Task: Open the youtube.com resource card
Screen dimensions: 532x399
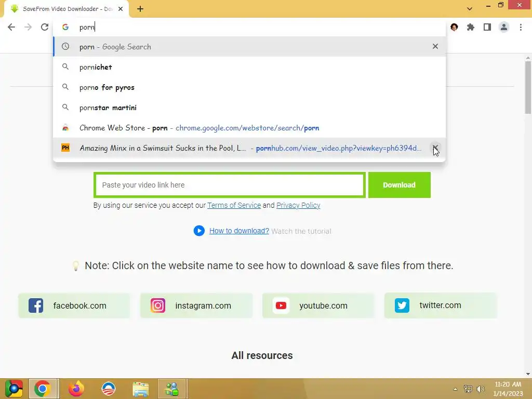Action: (x=318, y=305)
